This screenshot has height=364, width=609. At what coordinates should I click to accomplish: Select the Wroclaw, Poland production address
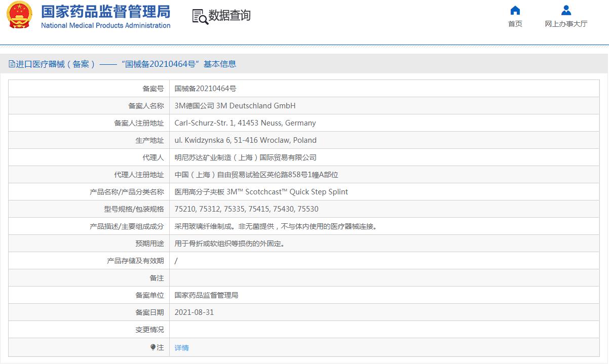click(246, 140)
